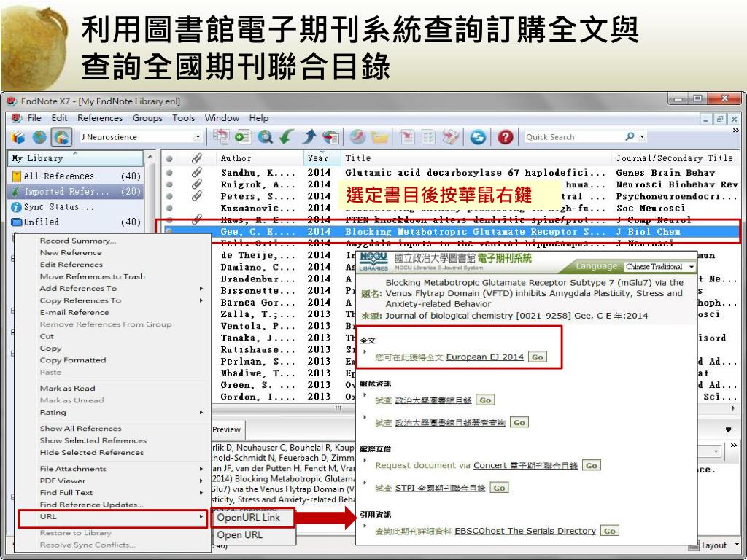This screenshot has height=560, width=747.
Task: Click the reference list horizontal scrollbar
Action: point(338,408)
